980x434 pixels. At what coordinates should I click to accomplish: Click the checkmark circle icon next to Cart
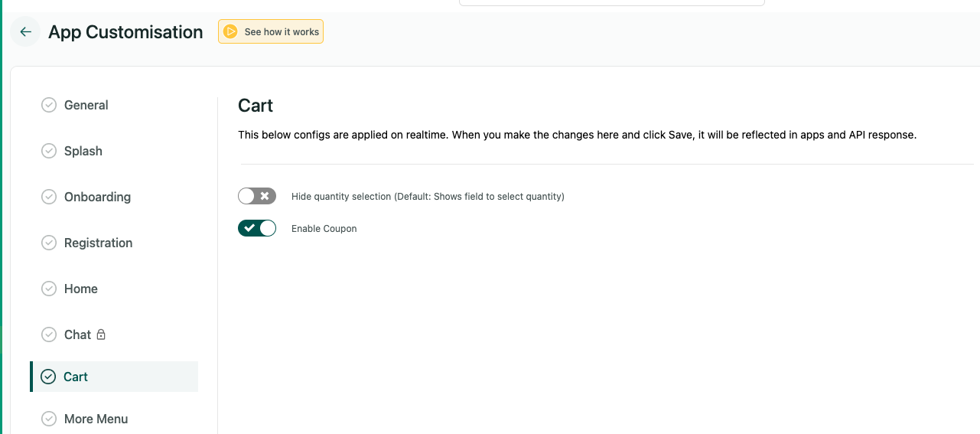click(48, 377)
